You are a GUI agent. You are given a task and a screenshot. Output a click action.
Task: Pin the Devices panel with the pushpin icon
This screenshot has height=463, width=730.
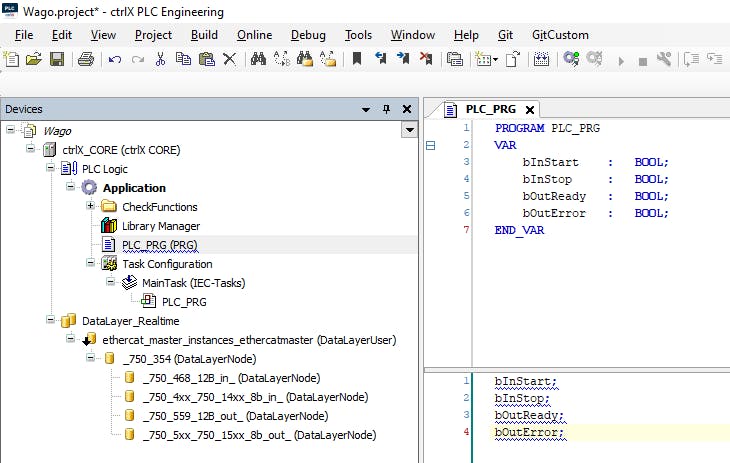click(386, 109)
